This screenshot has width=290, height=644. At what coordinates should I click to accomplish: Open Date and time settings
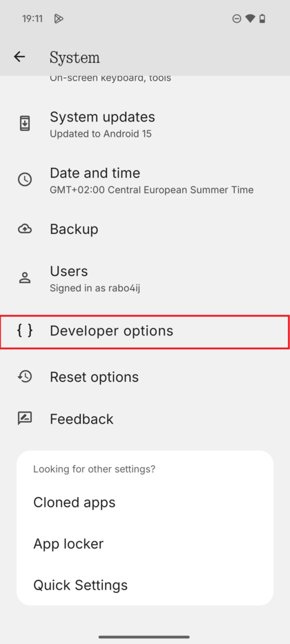(x=145, y=180)
